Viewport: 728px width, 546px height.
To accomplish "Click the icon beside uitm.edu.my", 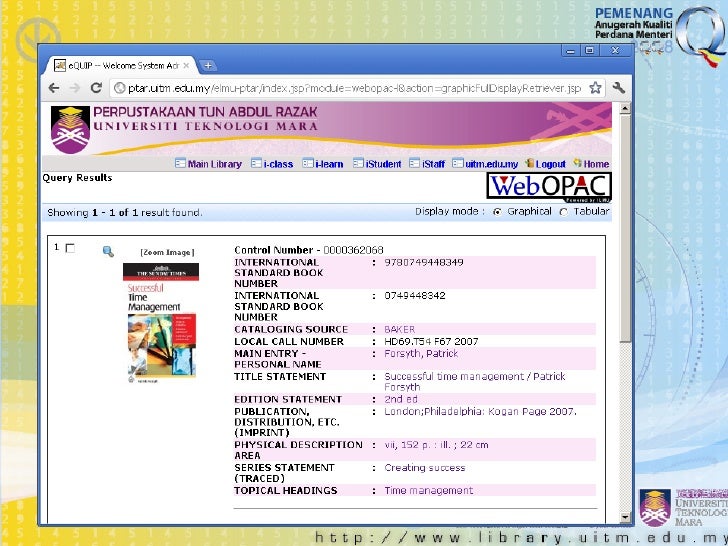I will pos(458,163).
